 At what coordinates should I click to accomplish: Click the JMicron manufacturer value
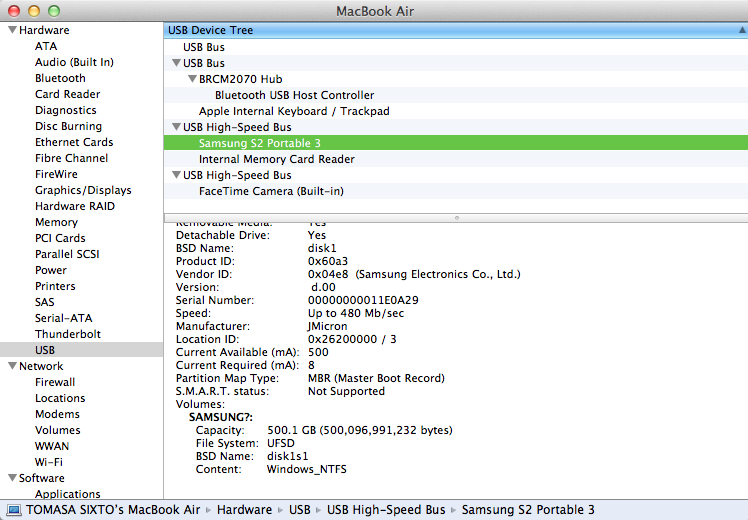click(x=327, y=326)
